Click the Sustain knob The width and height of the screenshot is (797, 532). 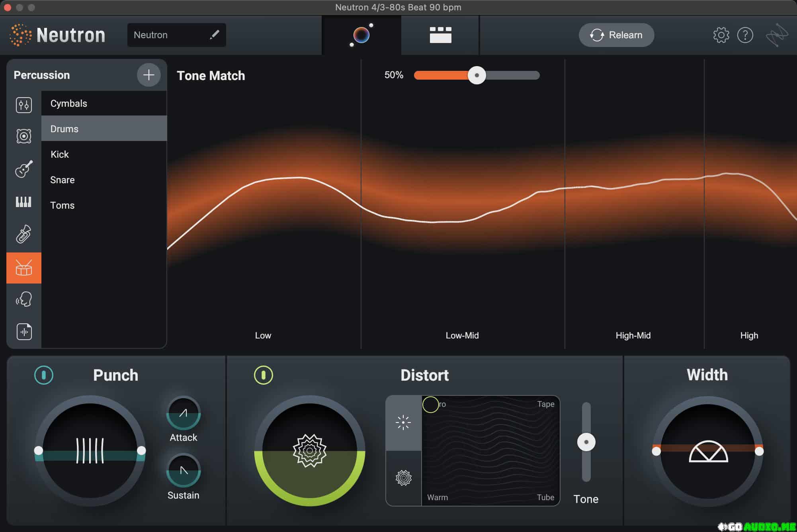(183, 471)
